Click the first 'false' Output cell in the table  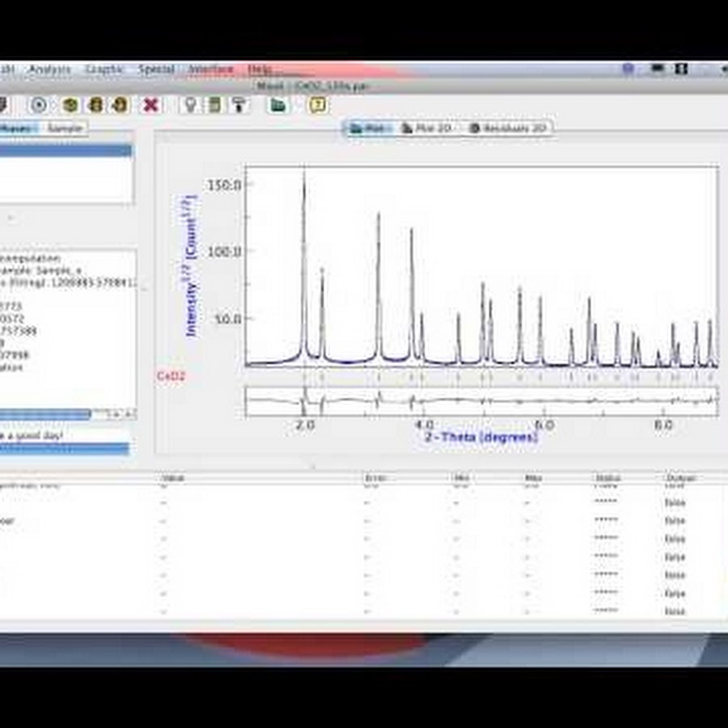tap(675, 502)
